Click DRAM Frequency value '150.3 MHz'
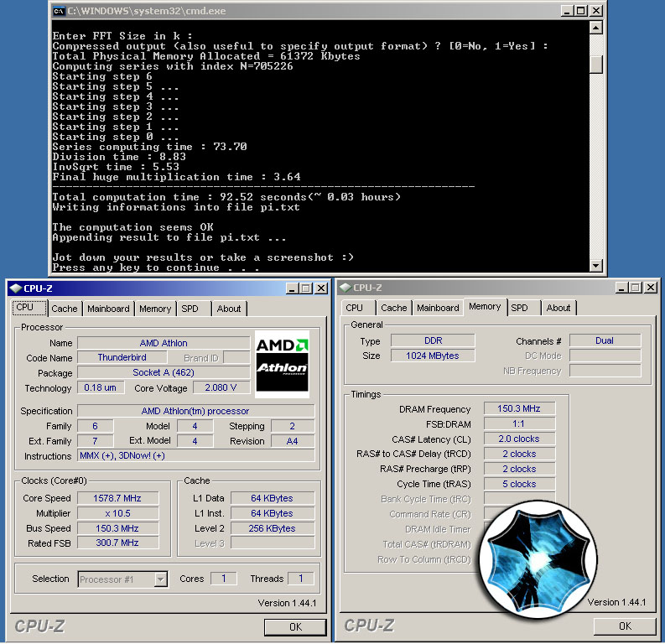The height and width of the screenshot is (644, 665). point(519,408)
